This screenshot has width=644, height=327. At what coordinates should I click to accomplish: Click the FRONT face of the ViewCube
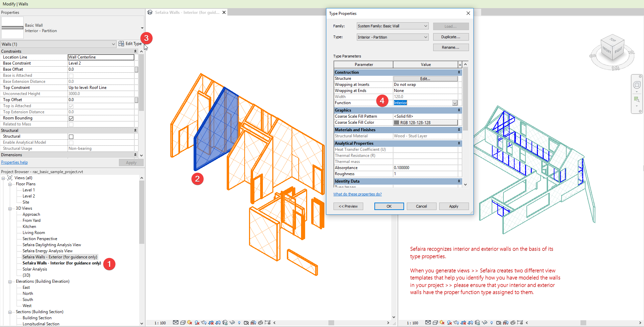pos(607,51)
